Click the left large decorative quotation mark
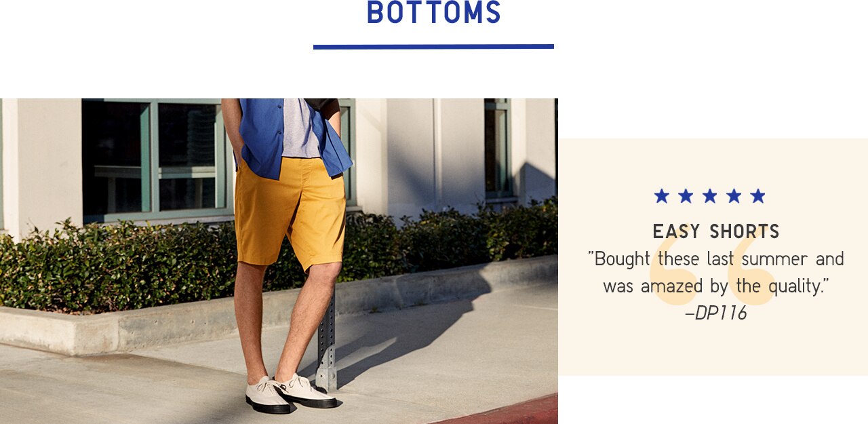 click(675, 265)
